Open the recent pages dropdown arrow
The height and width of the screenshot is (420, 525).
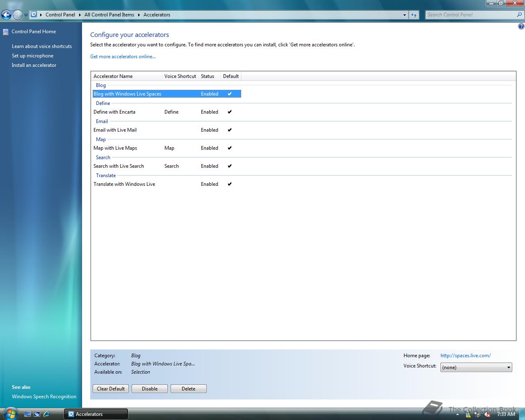pos(26,15)
